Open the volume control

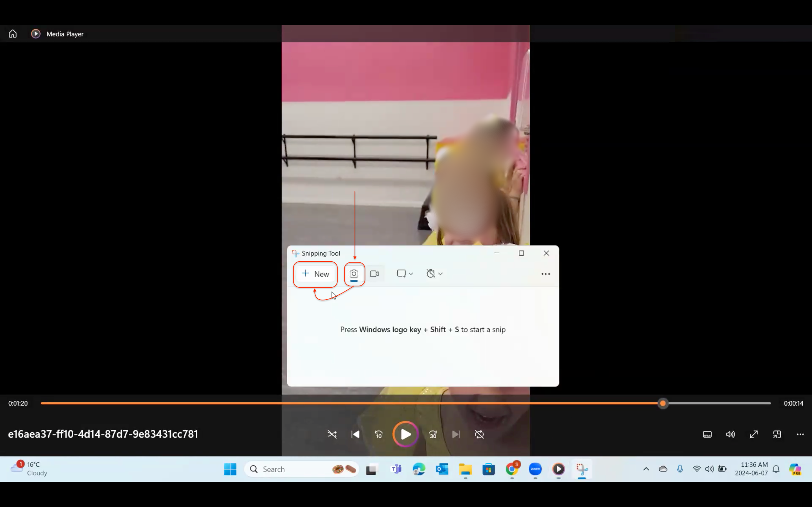tap(730, 434)
